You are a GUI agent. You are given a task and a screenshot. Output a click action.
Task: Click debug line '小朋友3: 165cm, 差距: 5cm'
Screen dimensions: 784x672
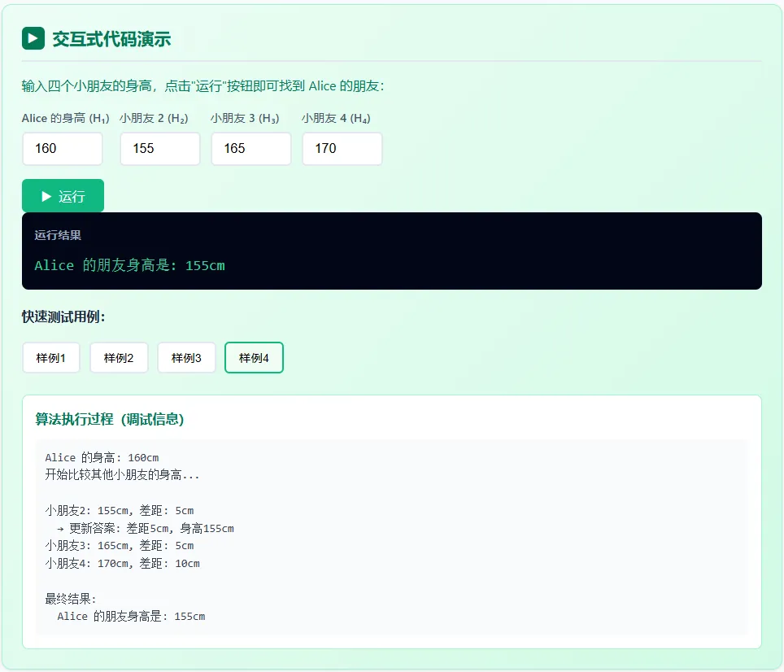120,546
